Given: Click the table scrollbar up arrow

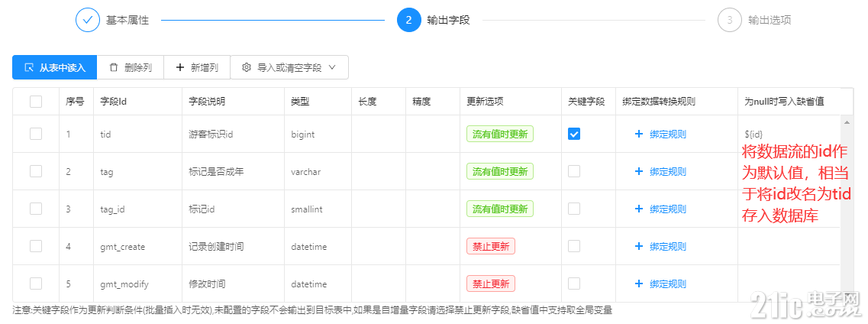Looking at the screenshot, I should 845,122.
